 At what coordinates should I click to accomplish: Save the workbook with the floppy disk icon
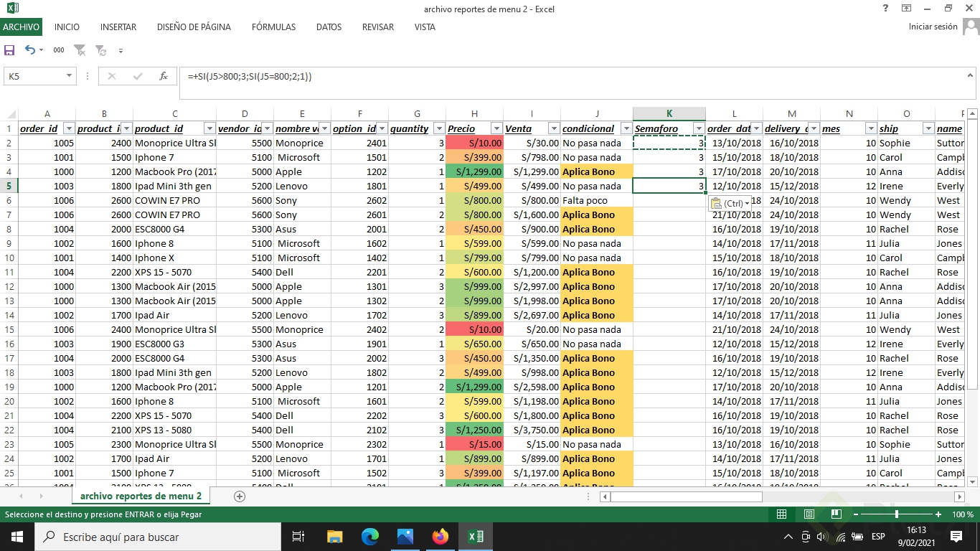tap(9, 50)
